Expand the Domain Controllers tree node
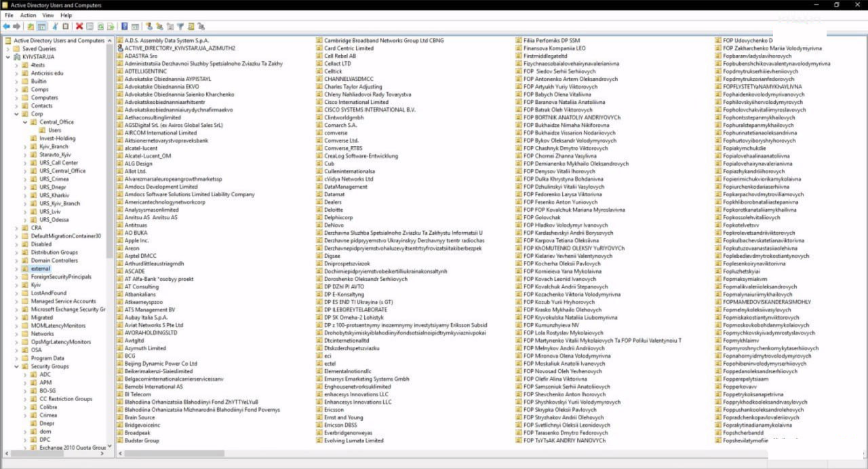Viewport: 868px width, 469px height. pos(17,261)
